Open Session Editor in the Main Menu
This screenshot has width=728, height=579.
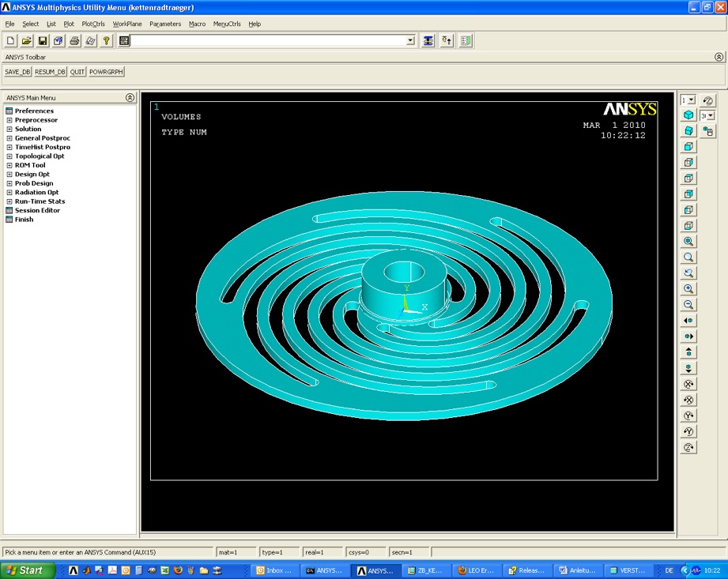pos(38,210)
